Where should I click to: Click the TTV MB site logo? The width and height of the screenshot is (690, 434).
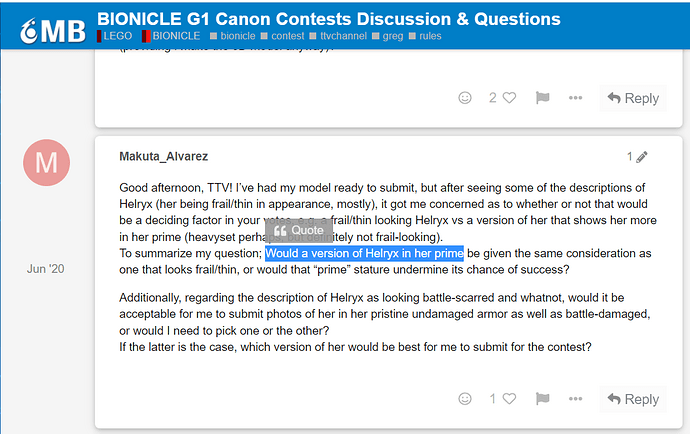53,31
